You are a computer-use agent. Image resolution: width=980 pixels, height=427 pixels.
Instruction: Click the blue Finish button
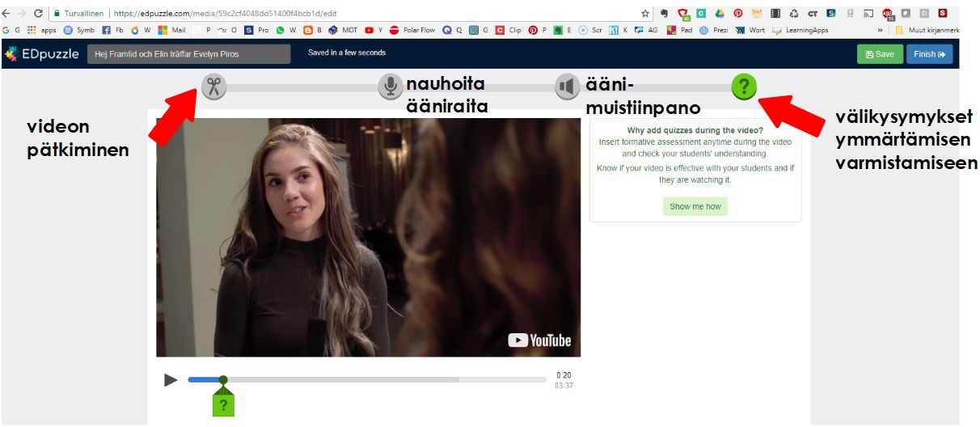click(x=928, y=54)
